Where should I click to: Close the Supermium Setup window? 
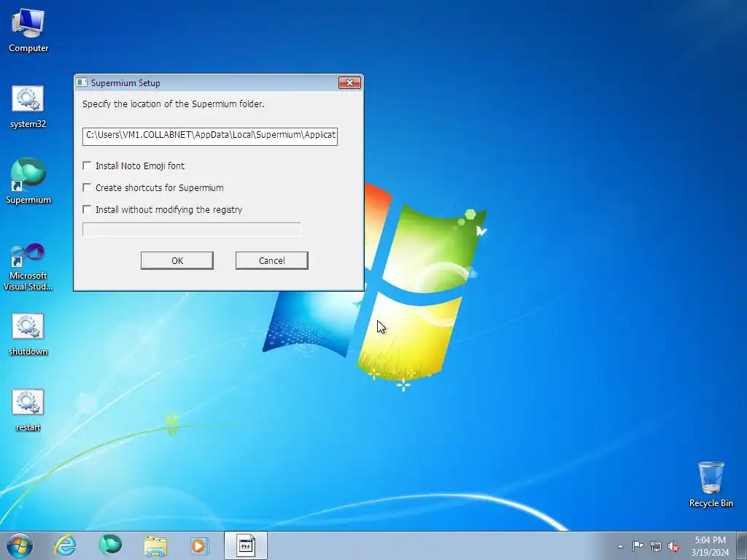coord(349,83)
